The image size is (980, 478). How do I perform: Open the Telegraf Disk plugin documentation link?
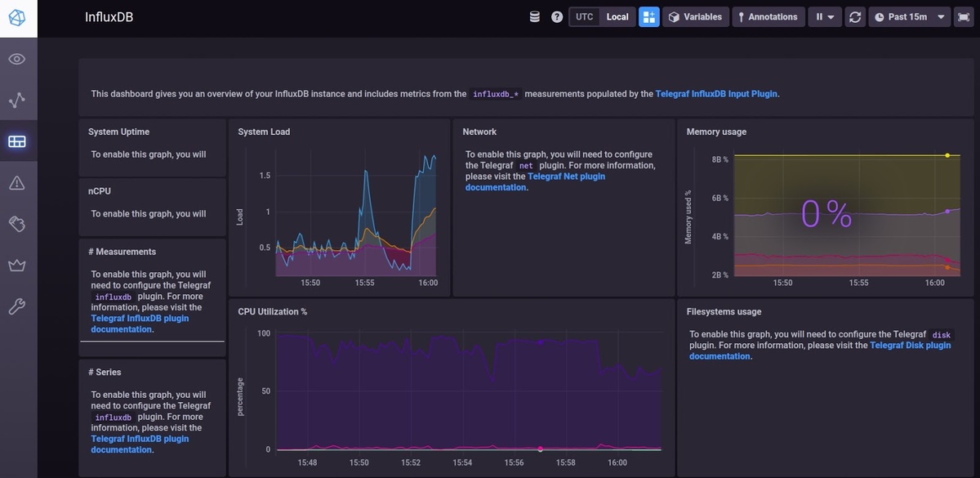click(x=820, y=351)
